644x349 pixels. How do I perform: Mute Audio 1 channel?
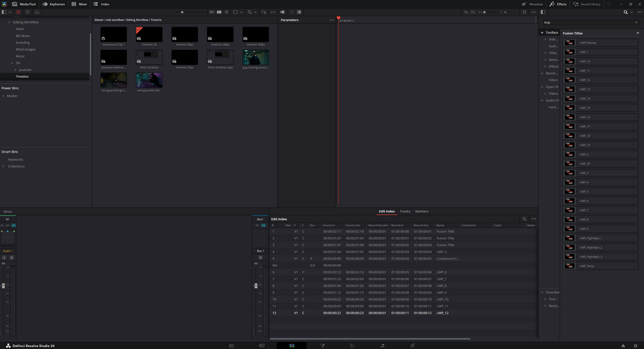click(12, 257)
